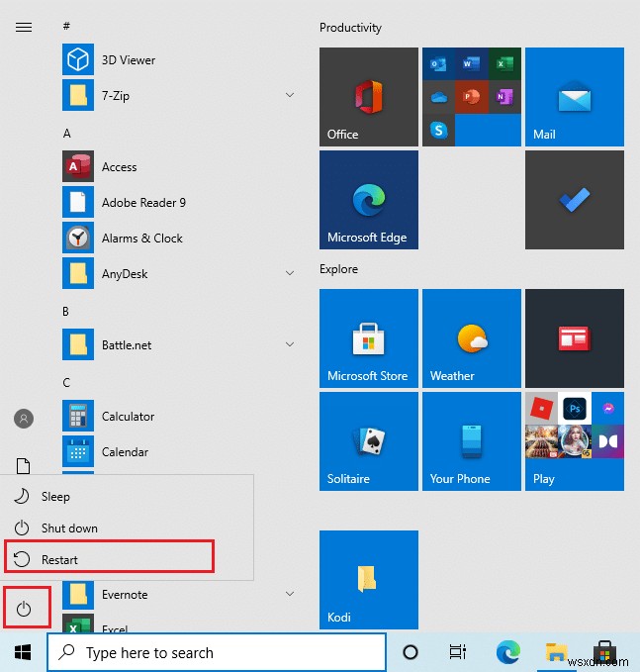
Task: Click Outlook in the Office apps tile
Action: [x=438, y=64]
